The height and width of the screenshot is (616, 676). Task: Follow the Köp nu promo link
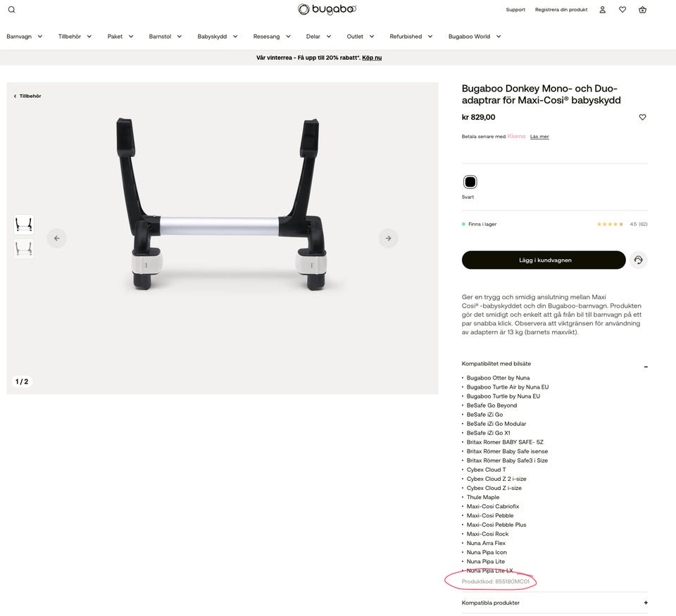(372, 58)
